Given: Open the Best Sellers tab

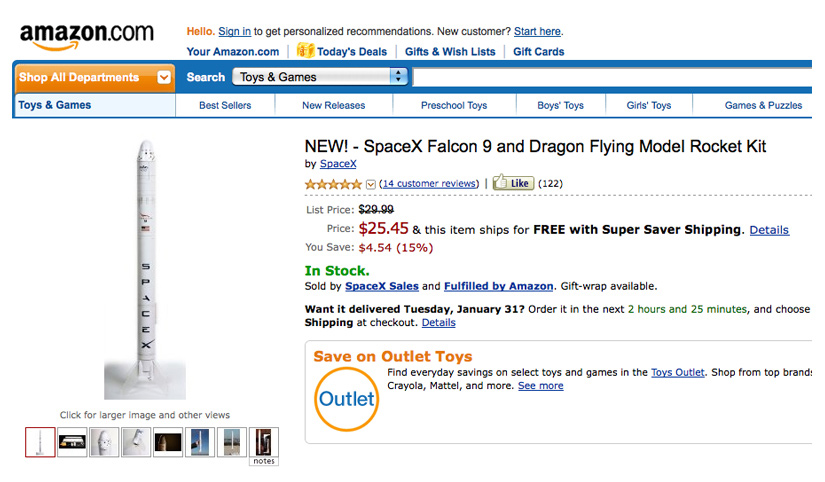Looking at the screenshot, I should point(224,105).
